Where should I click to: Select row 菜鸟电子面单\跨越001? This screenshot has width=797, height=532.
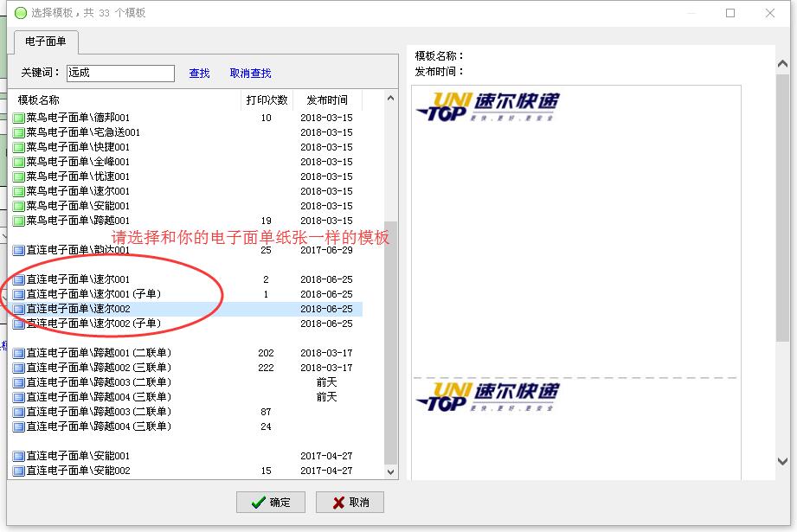point(187,221)
